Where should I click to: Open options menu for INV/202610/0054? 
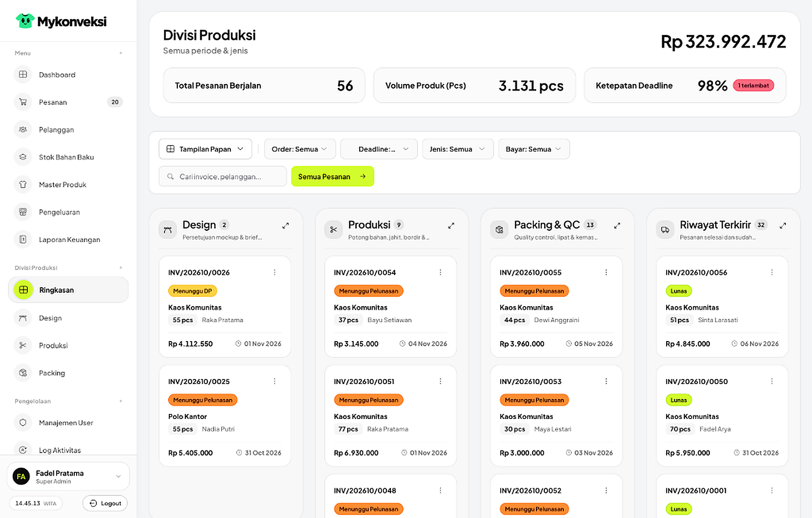pos(440,272)
